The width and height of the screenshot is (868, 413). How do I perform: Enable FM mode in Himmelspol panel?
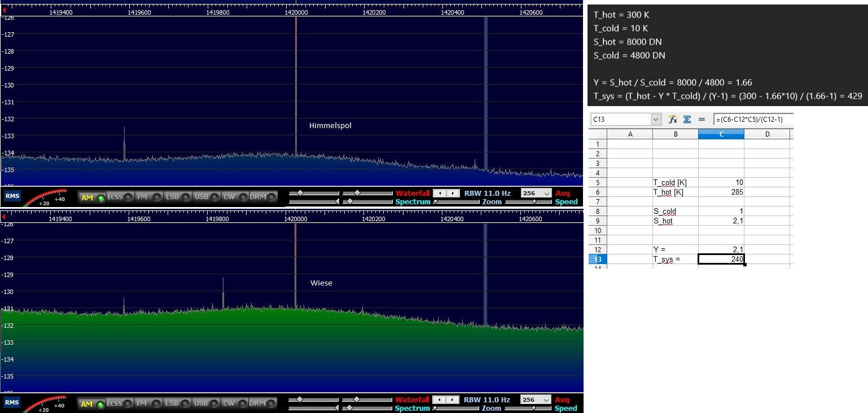tap(148, 197)
